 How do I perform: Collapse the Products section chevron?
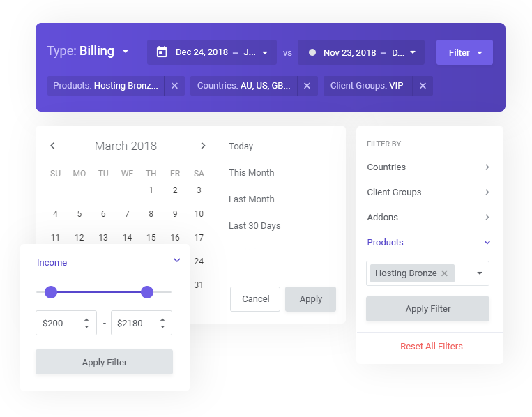(487, 242)
